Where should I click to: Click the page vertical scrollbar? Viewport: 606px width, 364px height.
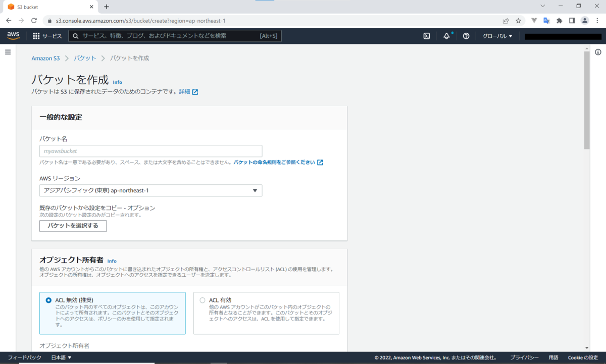coord(586,99)
